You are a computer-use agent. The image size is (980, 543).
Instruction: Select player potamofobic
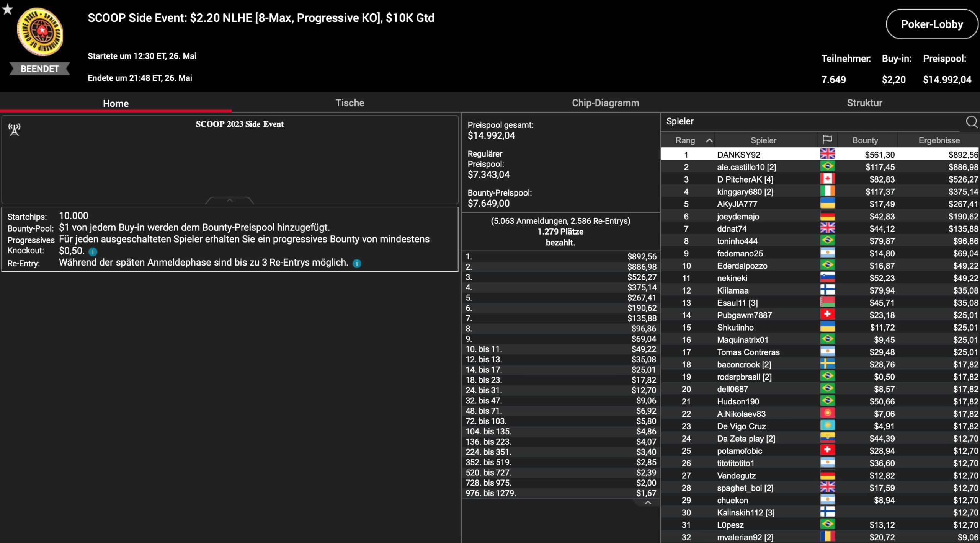739,451
